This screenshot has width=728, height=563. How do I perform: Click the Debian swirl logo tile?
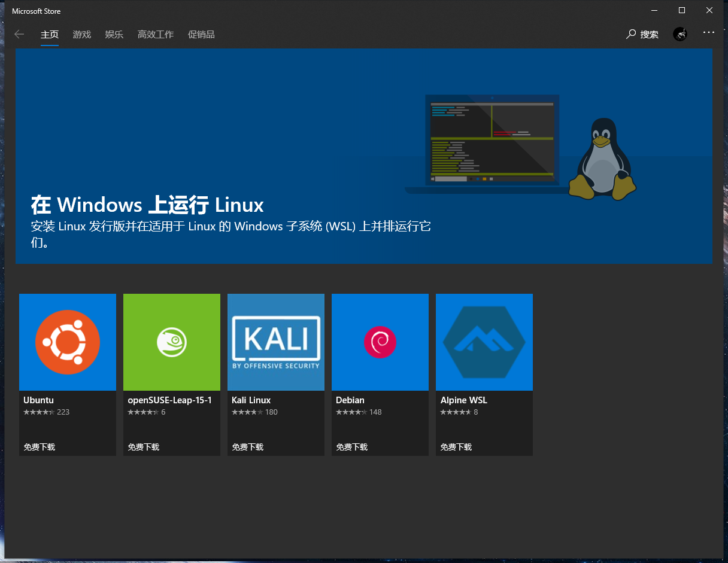coord(380,342)
